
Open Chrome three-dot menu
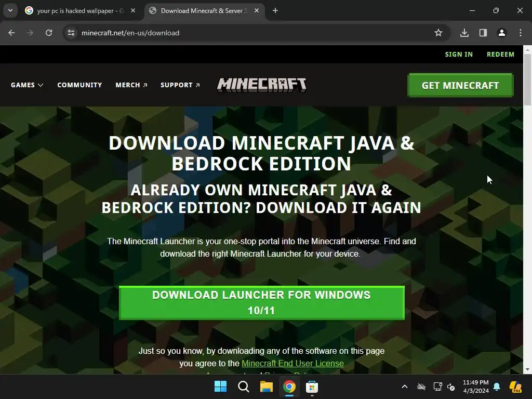pyautogui.click(x=521, y=33)
